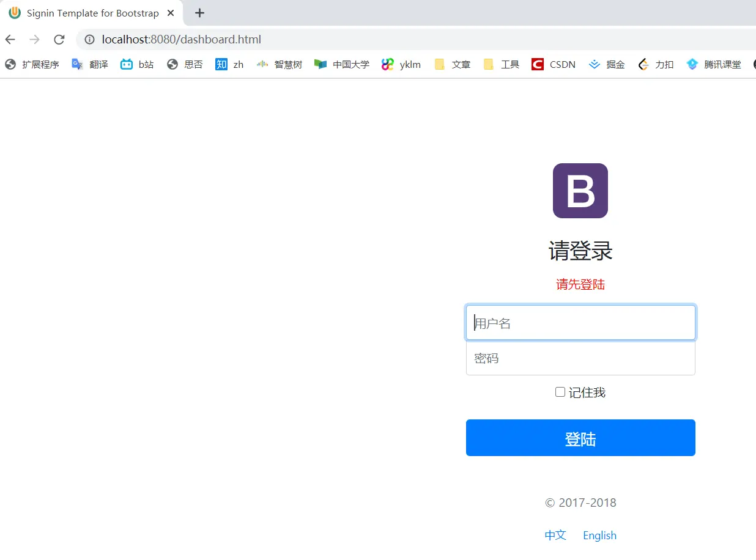This screenshot has height=560, width=756.
Task: Click the browser back arrow
Action: pyautogui.click(x=10, y=40)
